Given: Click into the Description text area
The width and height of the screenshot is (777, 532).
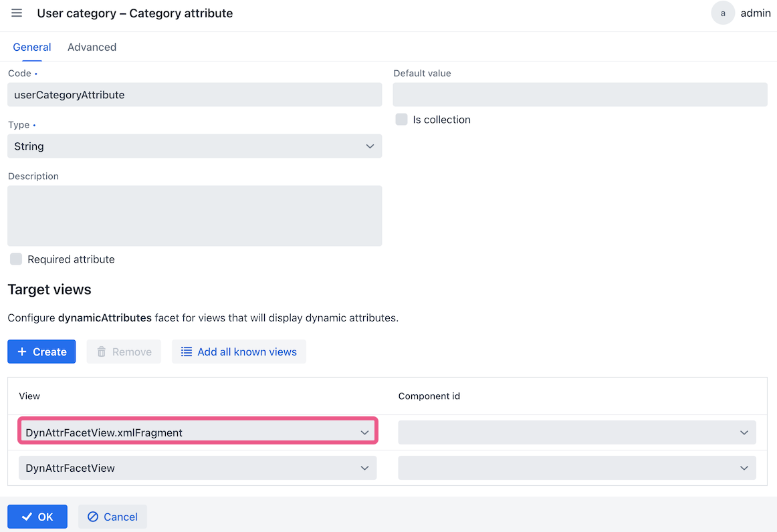Looking at the screenshot, I should pos(195,216).
